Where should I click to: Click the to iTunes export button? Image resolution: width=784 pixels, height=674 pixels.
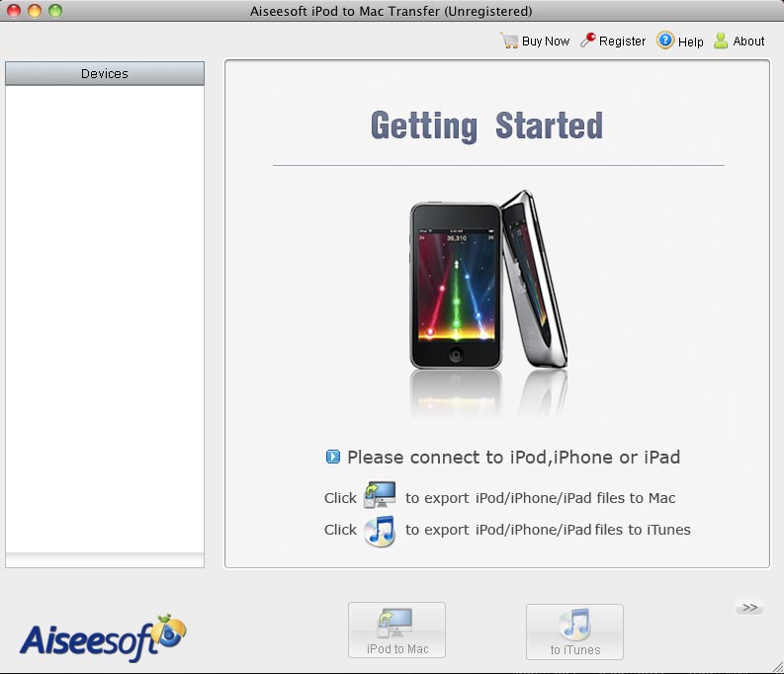pyautogui.click(x=574, y=632)
